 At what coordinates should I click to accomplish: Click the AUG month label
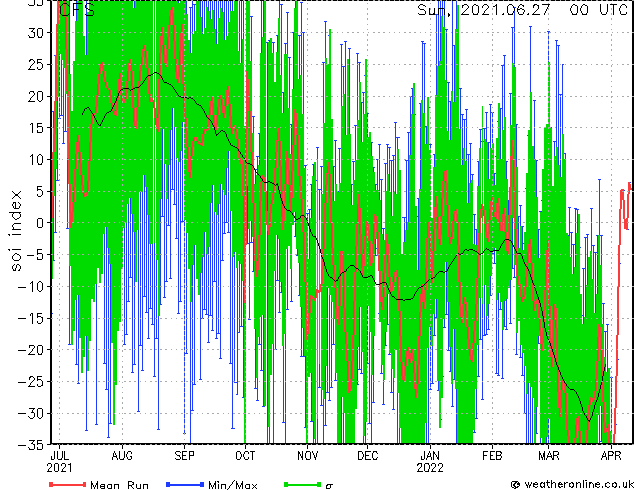coord(122,456)
